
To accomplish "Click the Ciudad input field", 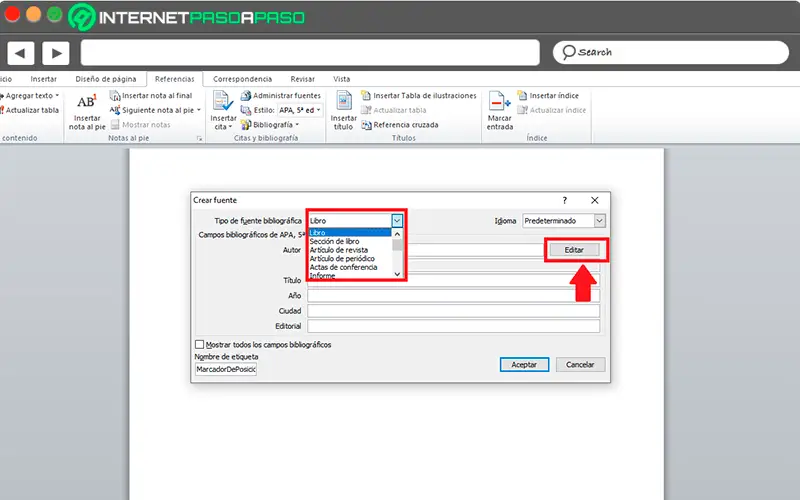I will [453, 311].
